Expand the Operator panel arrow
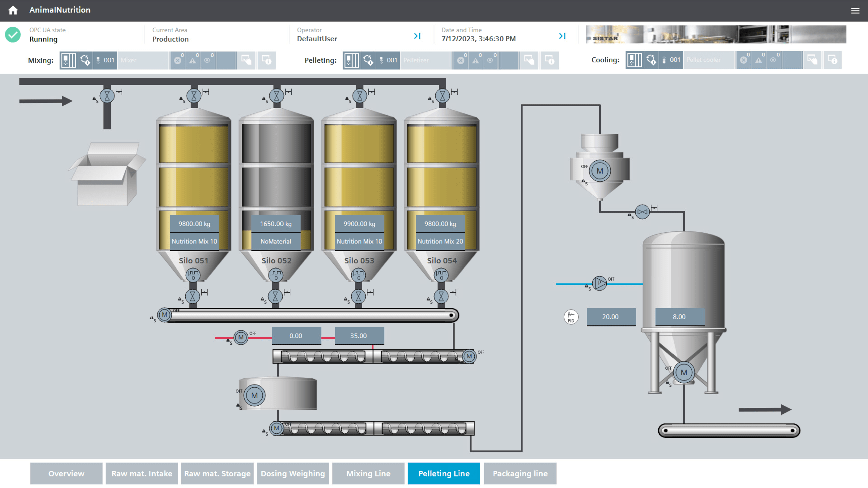Viewport: 868px width, 488px height. coord(417,36)
